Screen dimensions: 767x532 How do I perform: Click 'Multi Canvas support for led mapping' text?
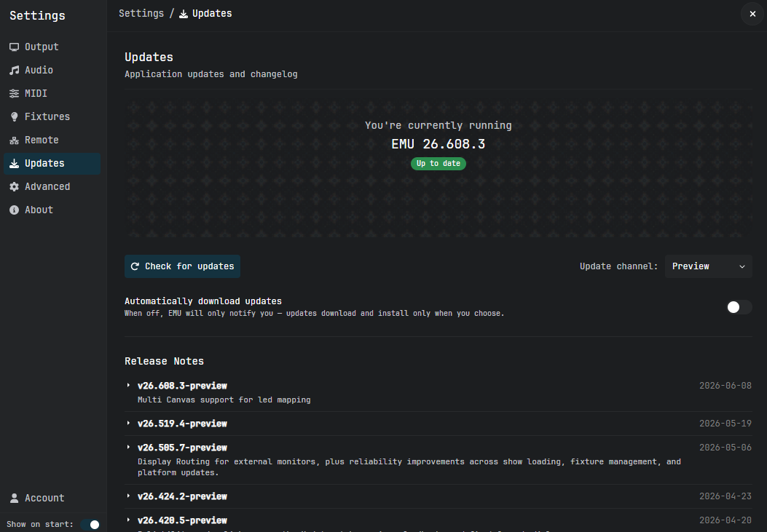[x=224, y=400]
